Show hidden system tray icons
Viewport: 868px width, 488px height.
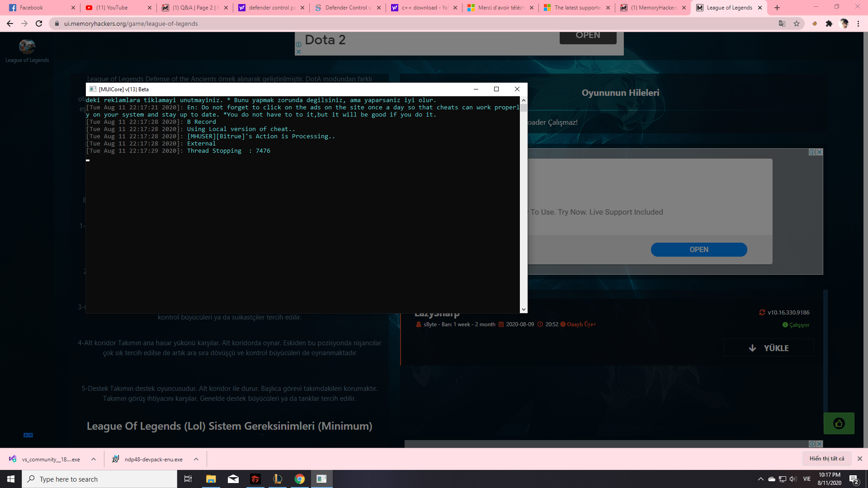tap(760, 479)
